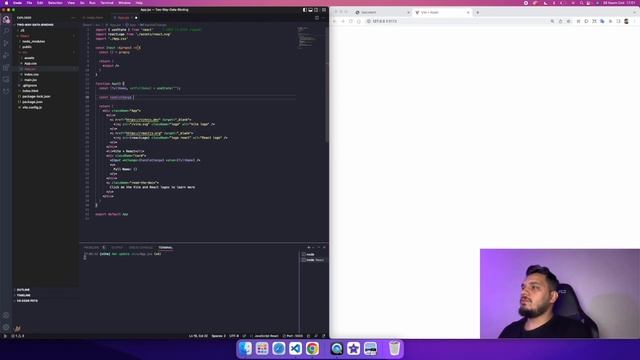640x360 pixels.
Task: Click the Port indicator in status bar
Action: pyautogui.click(x=293, y=336)
